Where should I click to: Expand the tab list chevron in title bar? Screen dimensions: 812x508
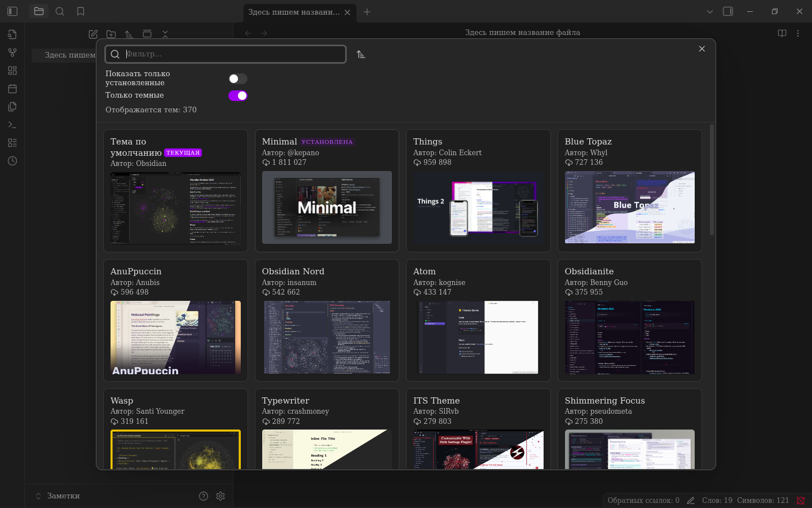(710, 11)
